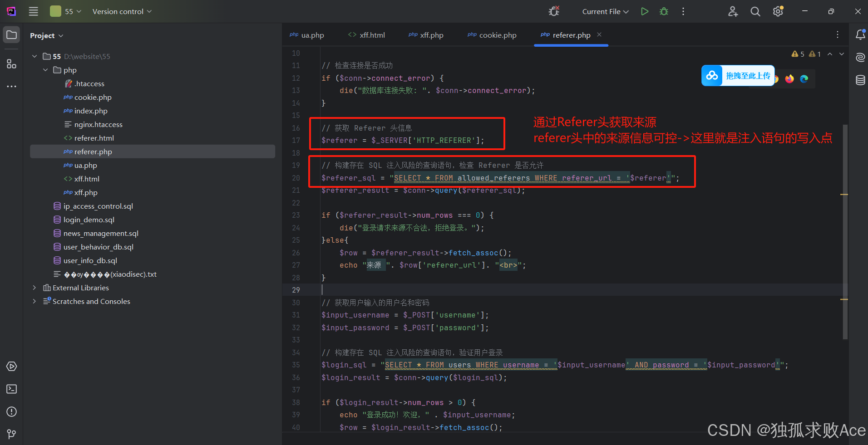Open the Services tool window
This screenshot has width=868, height=445.
tap(11, 366)
